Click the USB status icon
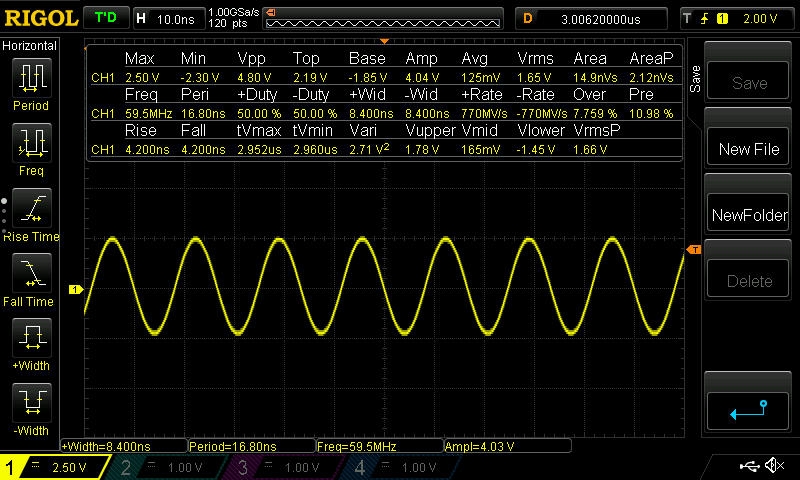Viewport: 800px width, 480px height. coord(752,466)
